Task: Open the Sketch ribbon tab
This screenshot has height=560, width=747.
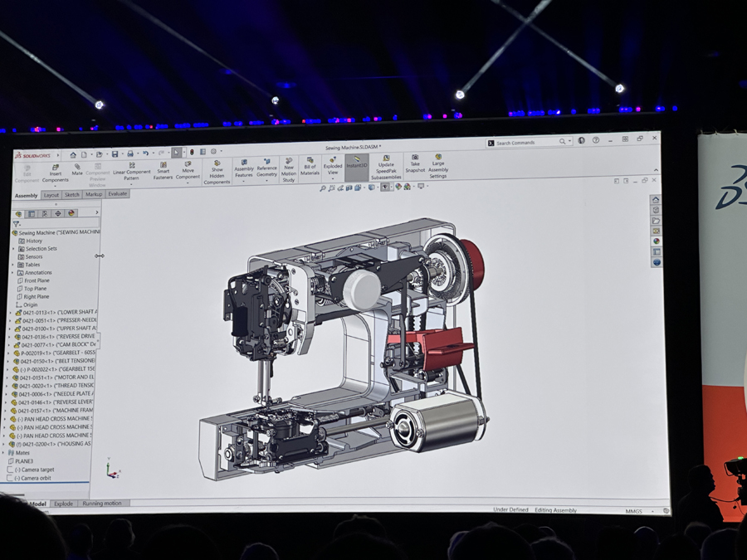Action: (72, 195)
